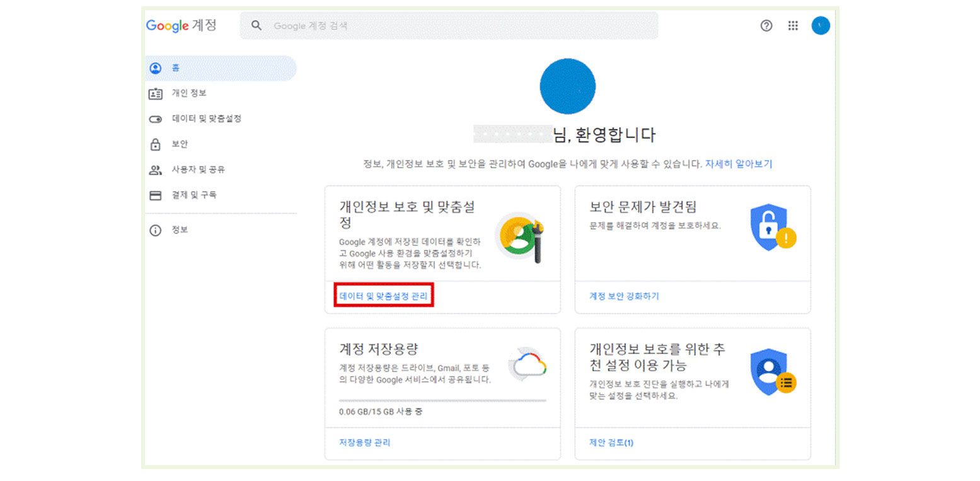Click the 보안 lock icon
This screenshot has height=481, width=980.
point(155,144)
